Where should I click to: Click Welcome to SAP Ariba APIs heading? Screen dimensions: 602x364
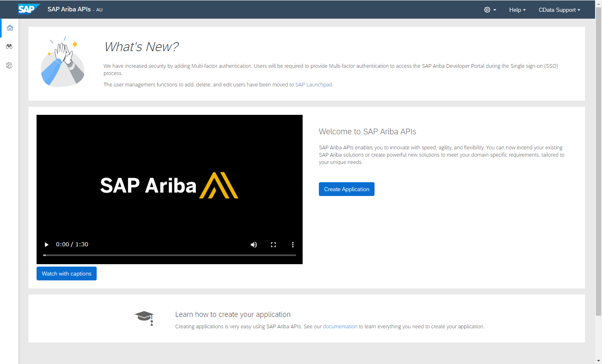[x=367, y=131]
